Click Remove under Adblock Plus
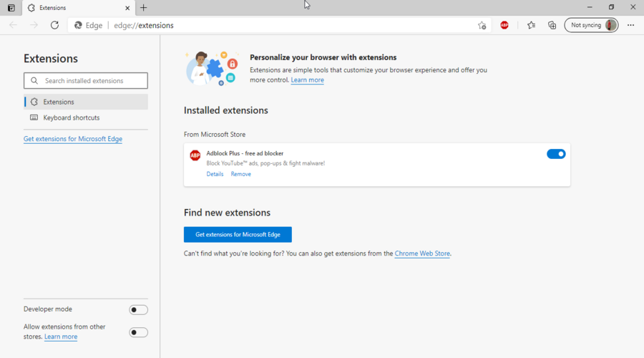 [x=240, y=174]
